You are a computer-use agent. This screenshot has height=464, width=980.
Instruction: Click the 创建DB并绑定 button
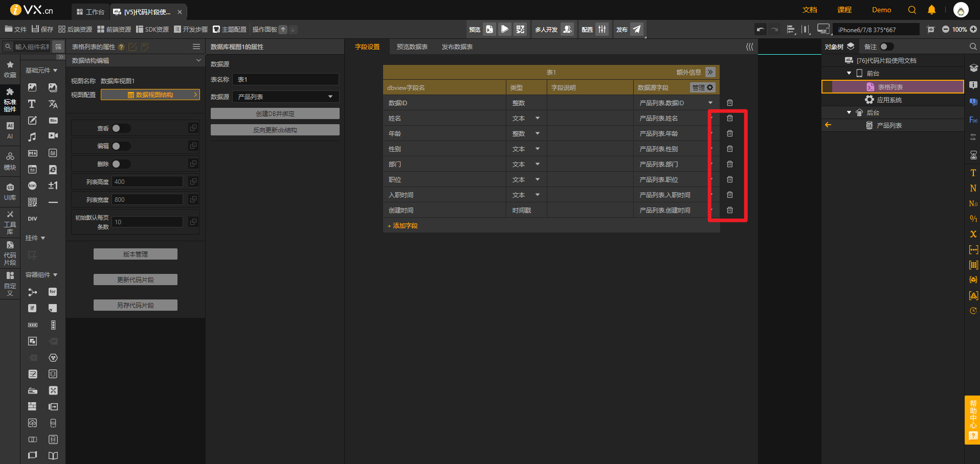coord(275,113)
